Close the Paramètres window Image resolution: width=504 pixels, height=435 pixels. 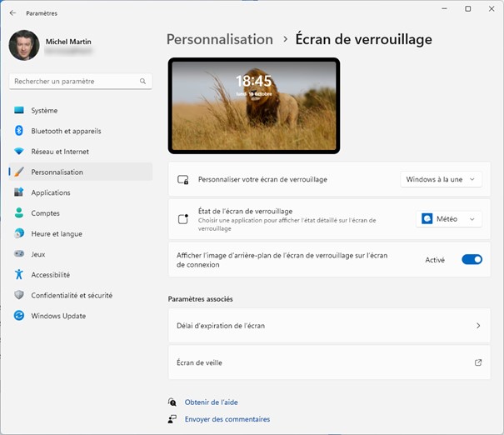(492, 9)
